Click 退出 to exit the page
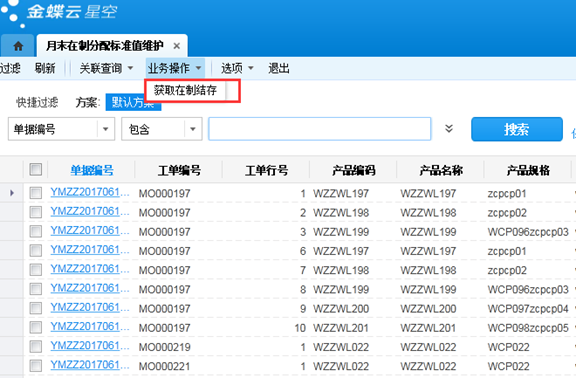Viewport: 576px width, 378px height. coord(278,68)
